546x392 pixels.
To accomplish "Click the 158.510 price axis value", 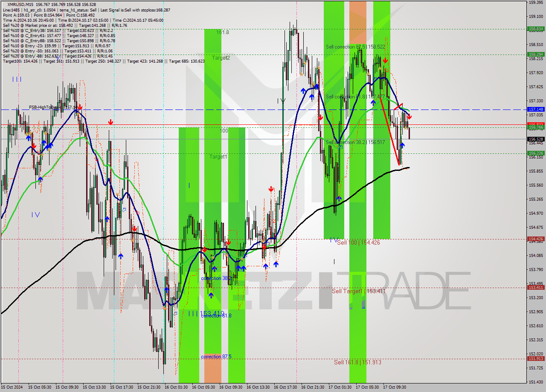I will (536, 44).
